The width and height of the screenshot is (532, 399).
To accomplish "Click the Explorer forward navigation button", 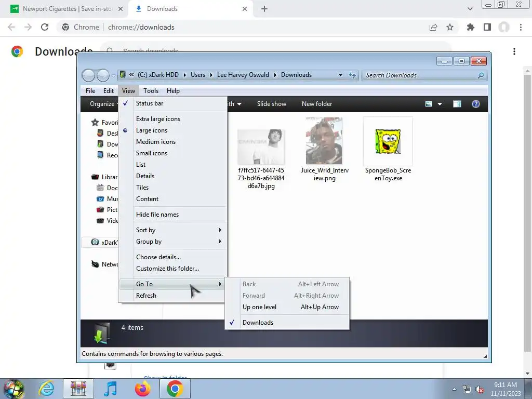I will [x=103, y=75].
